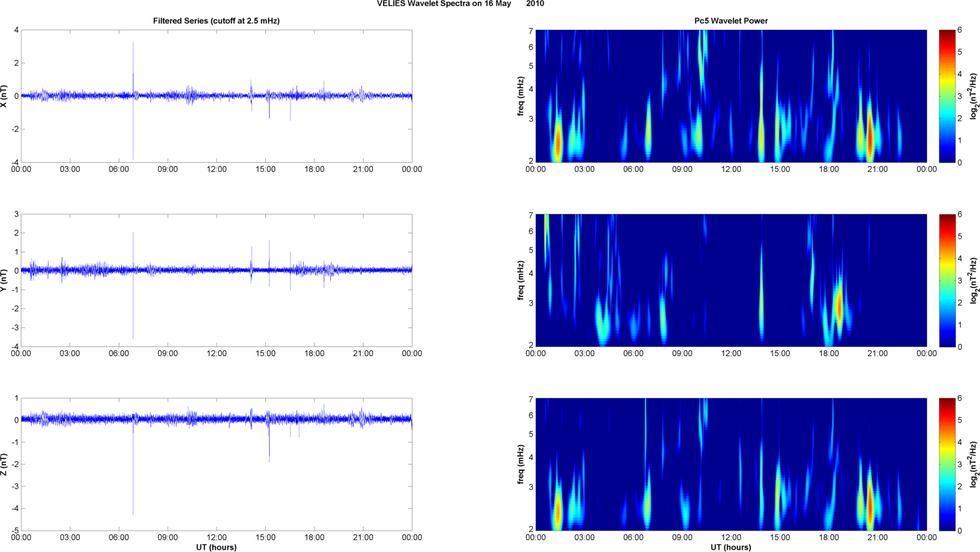Click the 'Z (nT)' axis label
Image resolution: width=980 pixels, height=552 pixels.
click(5, 464)
